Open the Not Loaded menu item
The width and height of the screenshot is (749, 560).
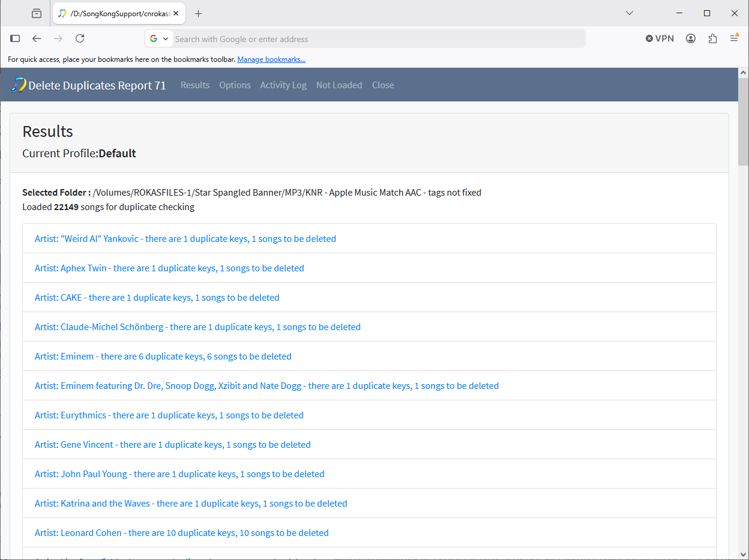339,85
